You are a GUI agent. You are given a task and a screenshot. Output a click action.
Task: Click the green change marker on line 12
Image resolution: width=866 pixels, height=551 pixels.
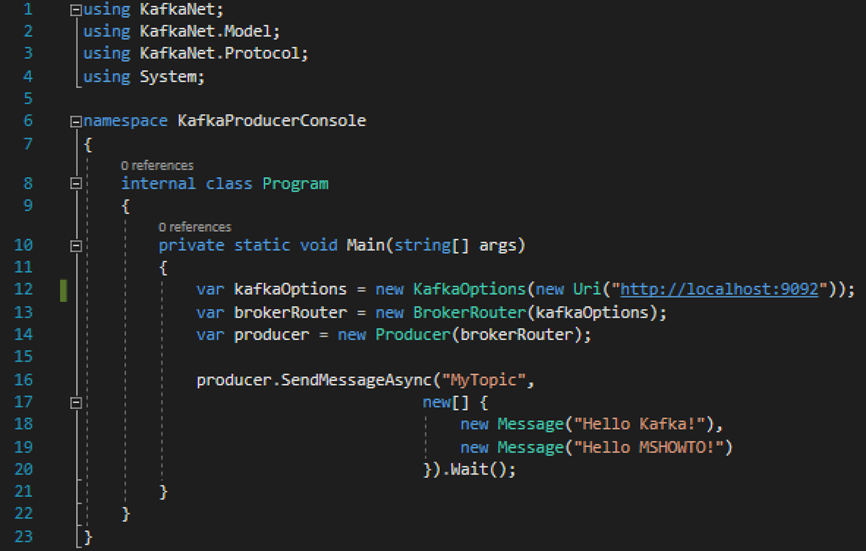pyautogui.click(x=64, y=290)
